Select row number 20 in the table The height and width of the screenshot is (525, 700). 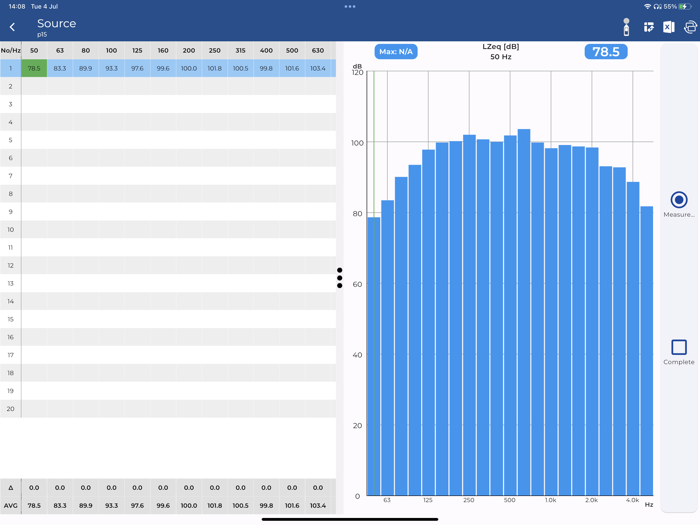point(11,408)
